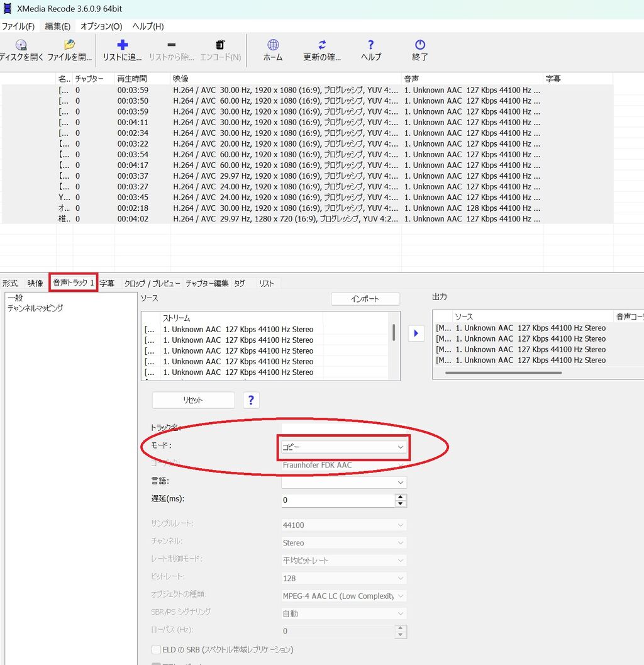The height and width of the screenshot is (665, 644).
Task: Click the ホーム globe icon
Action: (x=273, y=45)
